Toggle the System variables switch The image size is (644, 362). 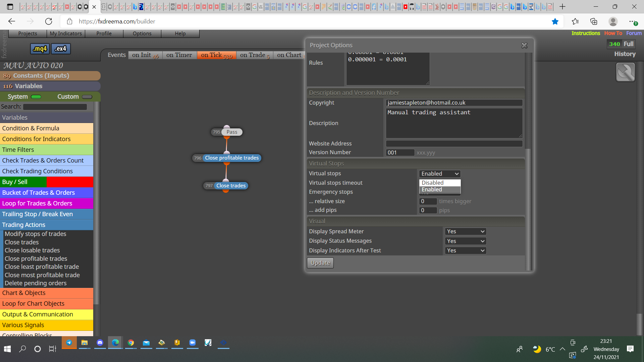point(36,97)
